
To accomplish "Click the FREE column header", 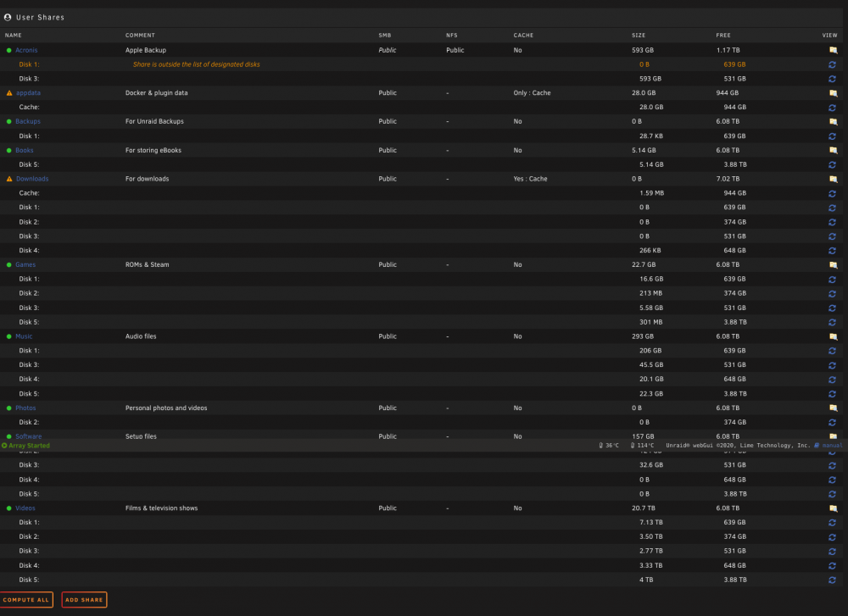I will tap(723, 35).
